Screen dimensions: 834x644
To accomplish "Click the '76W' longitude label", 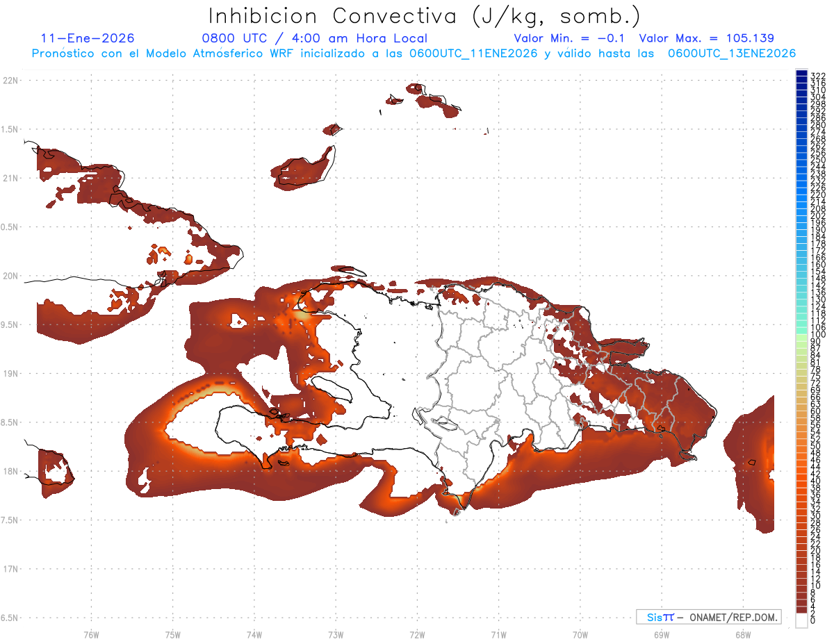I will tap(91, 634).
